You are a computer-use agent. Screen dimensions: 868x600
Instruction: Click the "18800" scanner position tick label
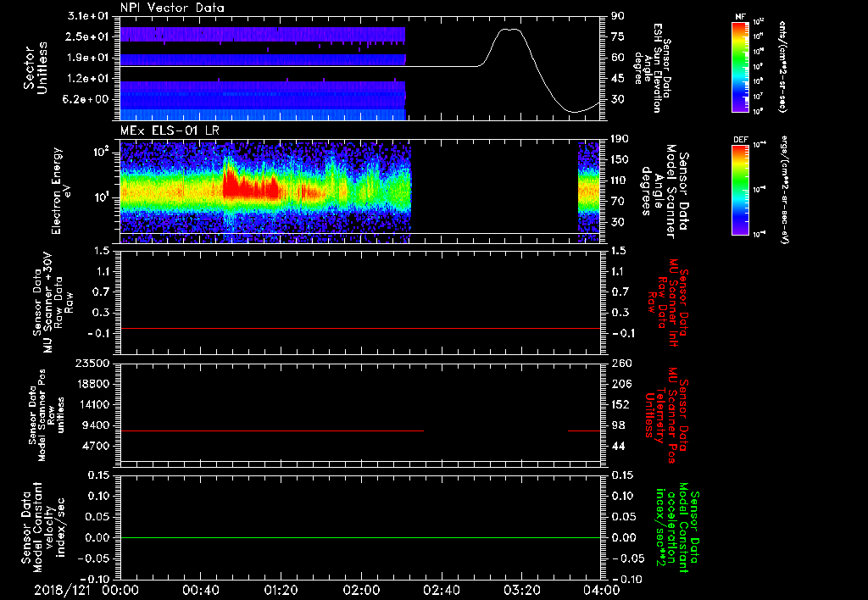pyautogui.click(x=92, y=384)
